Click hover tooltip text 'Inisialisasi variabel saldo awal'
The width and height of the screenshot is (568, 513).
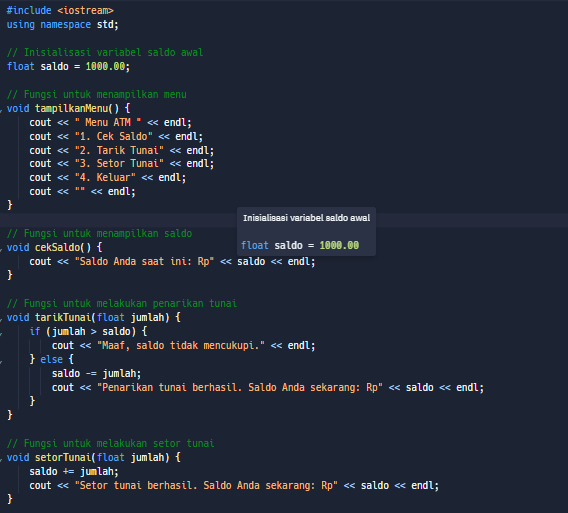[306, 218]
